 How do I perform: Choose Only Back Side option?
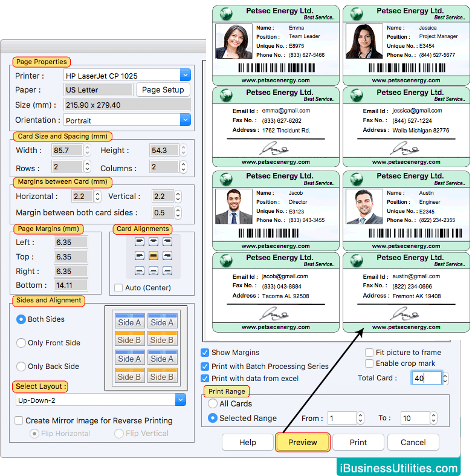tap(21, 367)
